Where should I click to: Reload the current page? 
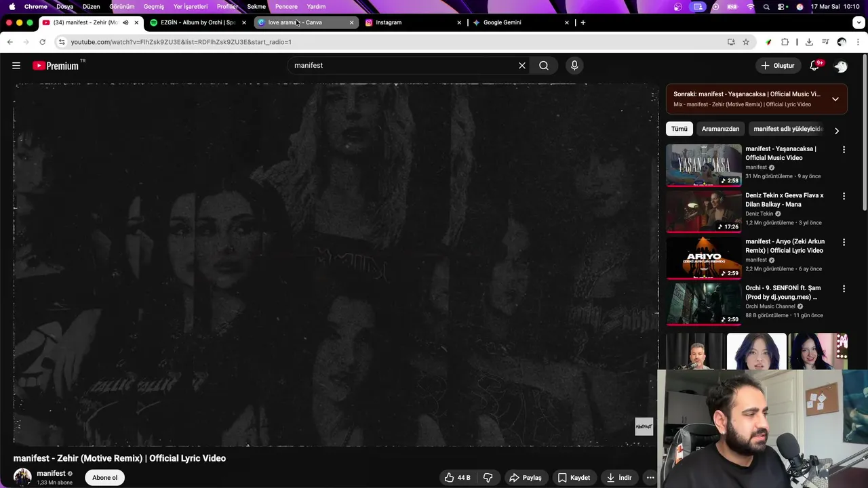click(x=42, y=42)
